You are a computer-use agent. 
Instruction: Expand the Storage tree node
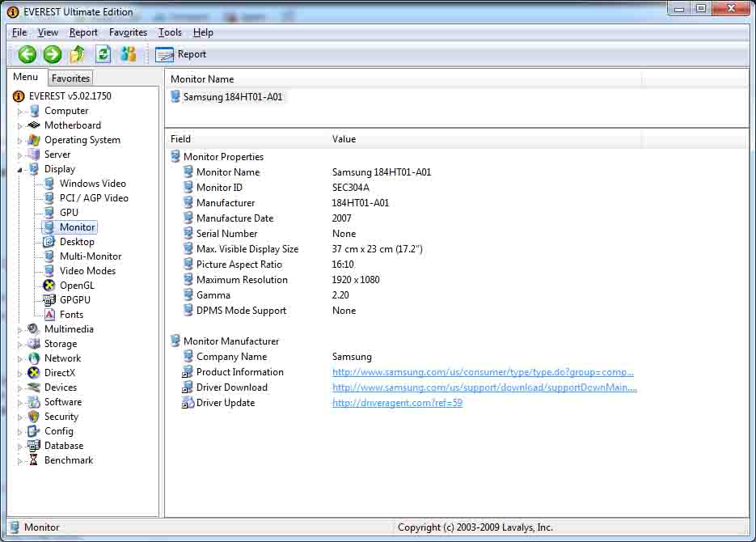tap(19, 345)
